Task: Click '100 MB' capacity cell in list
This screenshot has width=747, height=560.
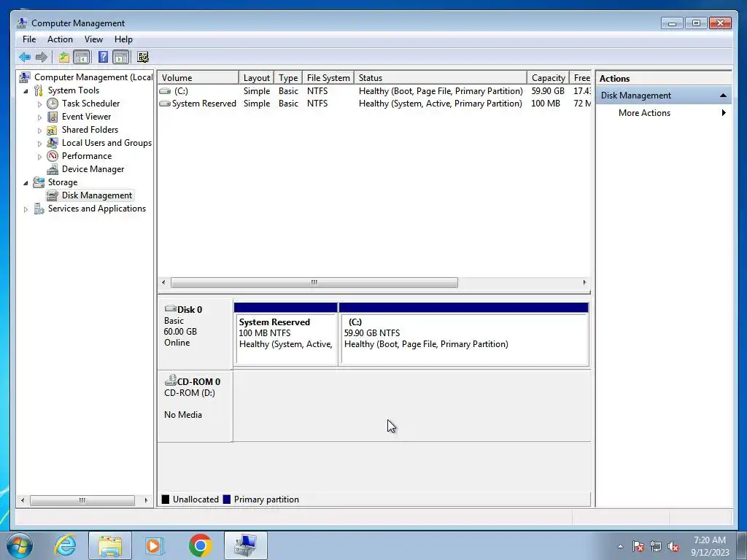Action: [546, 104]
